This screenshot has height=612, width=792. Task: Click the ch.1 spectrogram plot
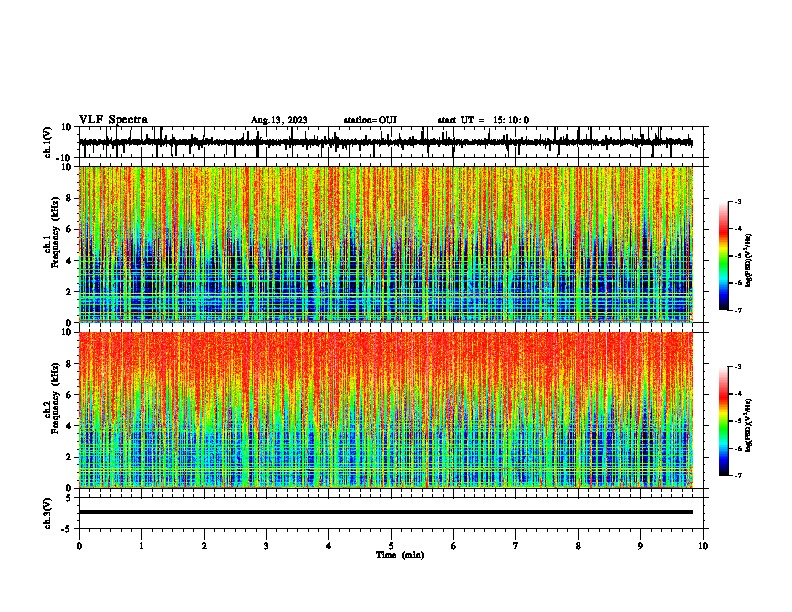click(x=386, y=244)
